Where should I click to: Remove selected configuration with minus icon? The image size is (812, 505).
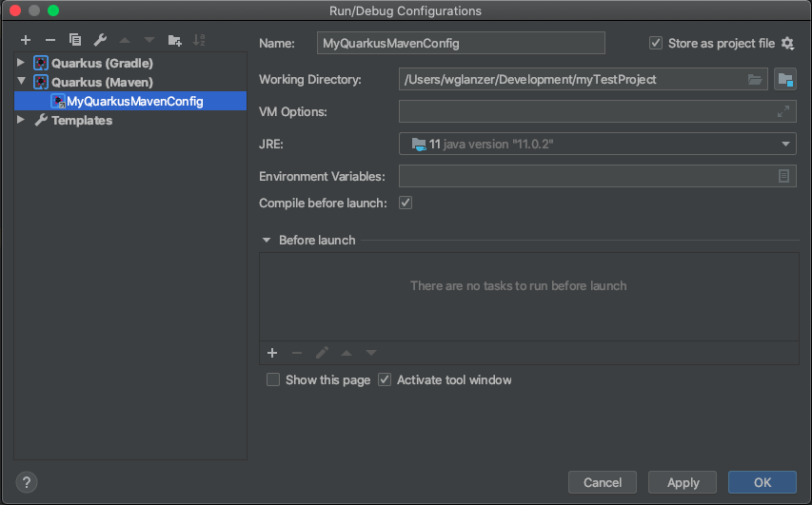click(x=50, y=40)
